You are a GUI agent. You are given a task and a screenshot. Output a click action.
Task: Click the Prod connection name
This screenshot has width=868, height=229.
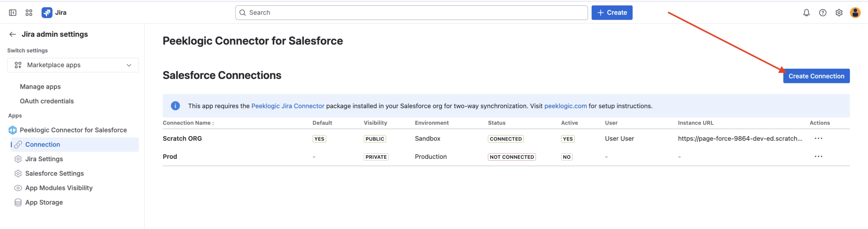(x=170, y=157)
